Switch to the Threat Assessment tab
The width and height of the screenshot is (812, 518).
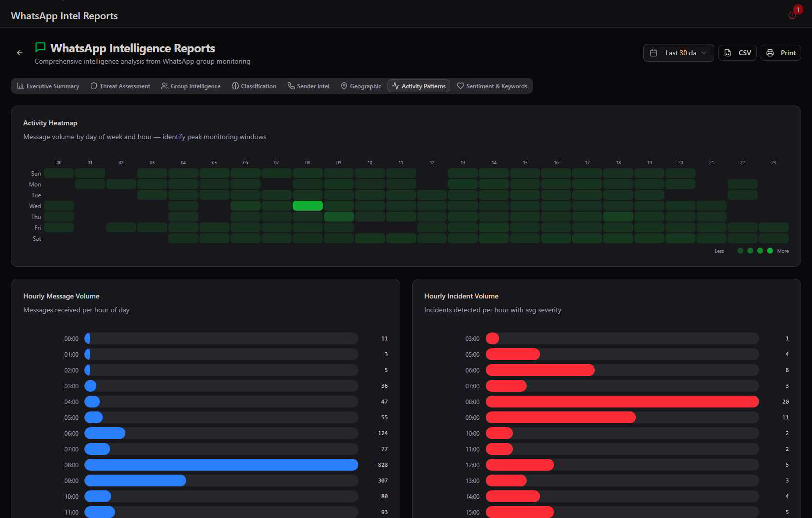pyautogui.click(x=120, y=86)
